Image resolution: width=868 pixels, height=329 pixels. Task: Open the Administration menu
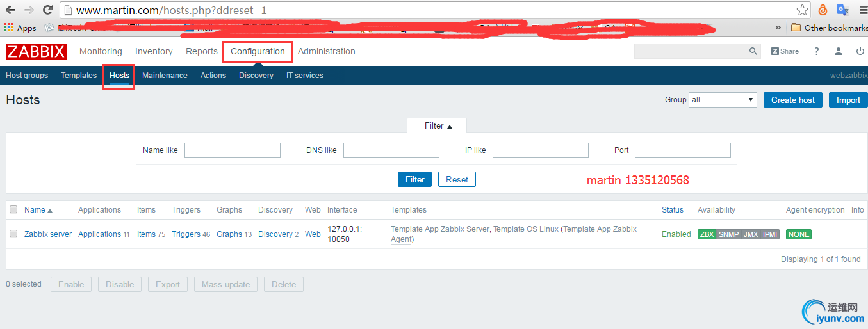(327, 51)
